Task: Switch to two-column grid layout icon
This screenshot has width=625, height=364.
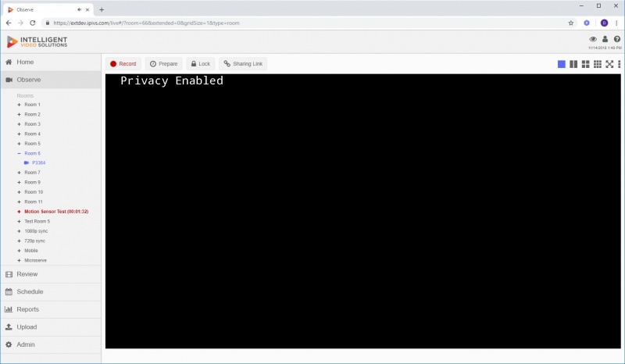Action: [573, 64]
